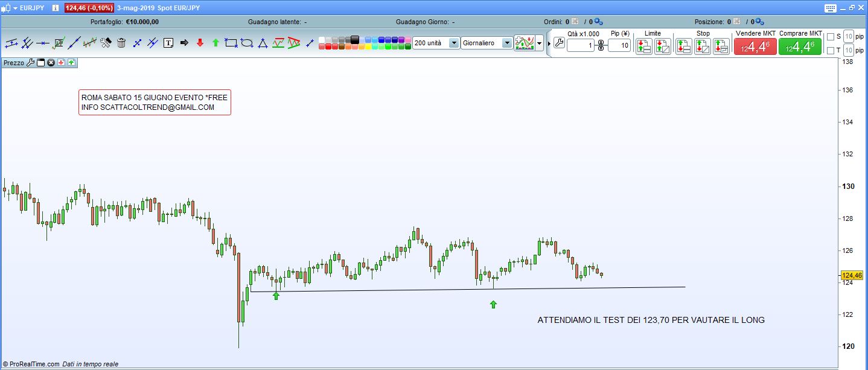Close all positions icon beside Posizione
This screenshot has width=868, height=370.
point(736,22)
